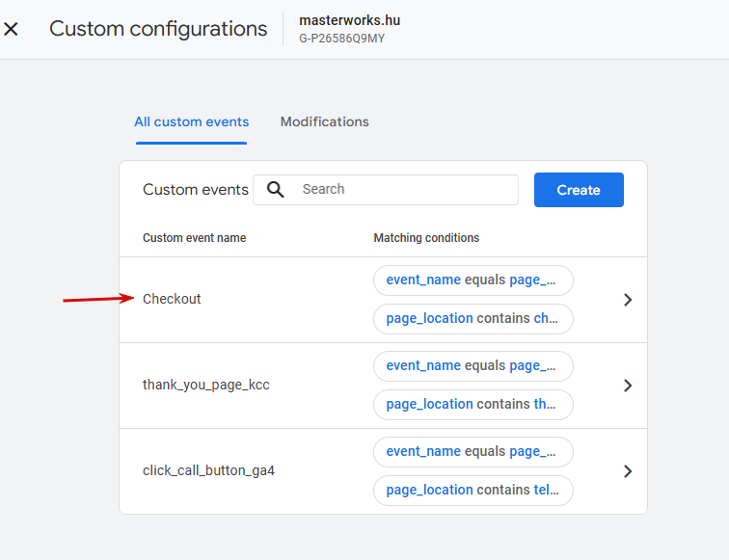
Task: Click the search magnifier icon
Action: [275, 190]
